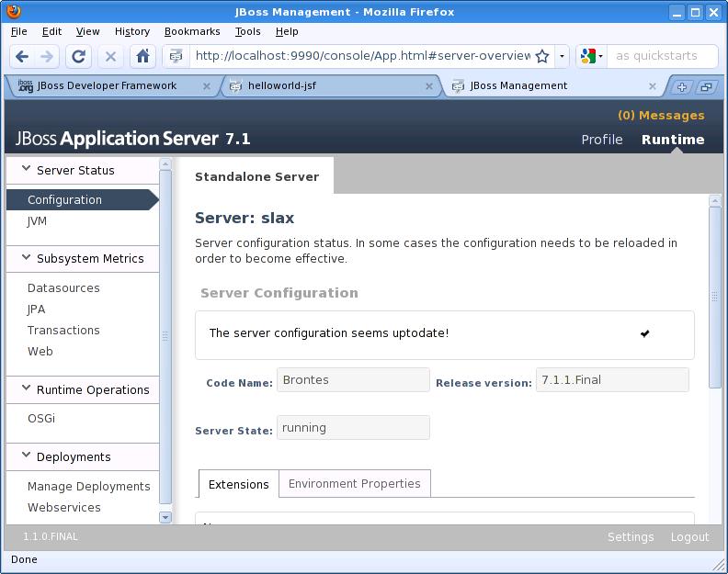Switch to the Extensions tab
This screenshot has height=574, width=728.
coord(239,484)
